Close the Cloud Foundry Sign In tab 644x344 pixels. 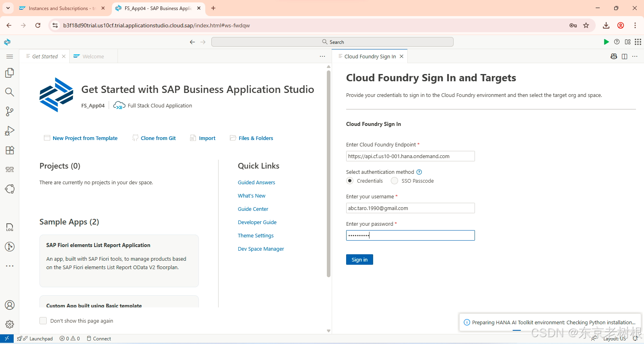tap(401, 56)
